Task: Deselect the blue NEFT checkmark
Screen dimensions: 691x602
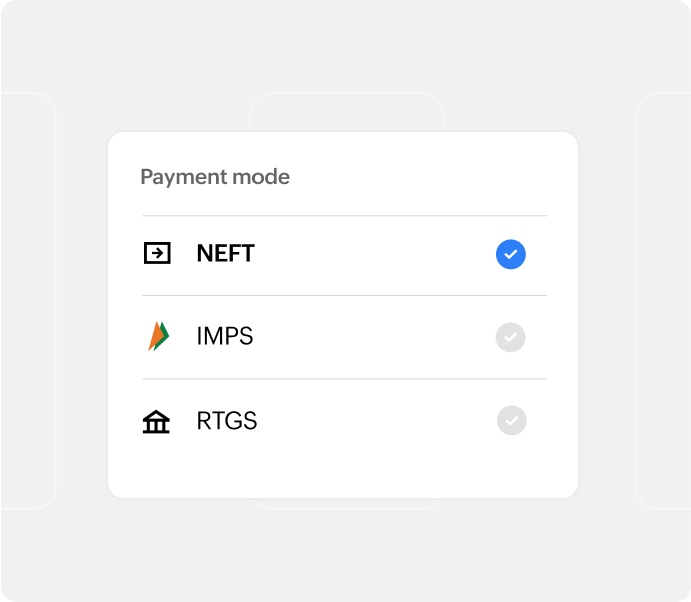Action: point(511,255)
